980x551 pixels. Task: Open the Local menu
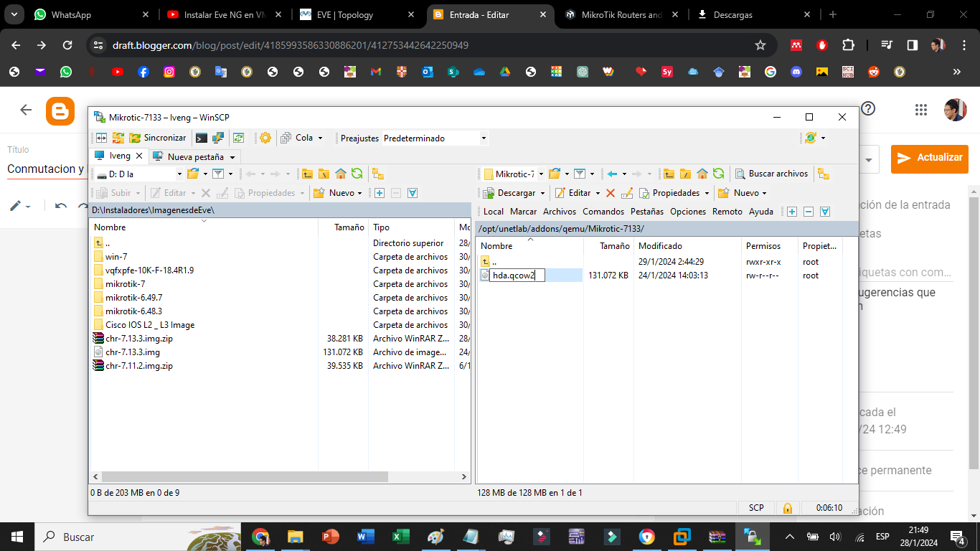tap(494, 212)
